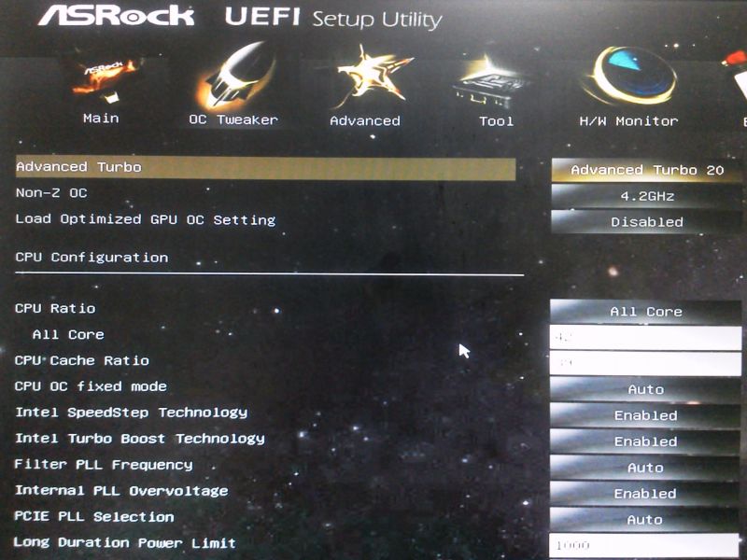Viewport: 747px width, 560px height.
Task: Select the Non-Z OC row label
Action: (51, 193)
